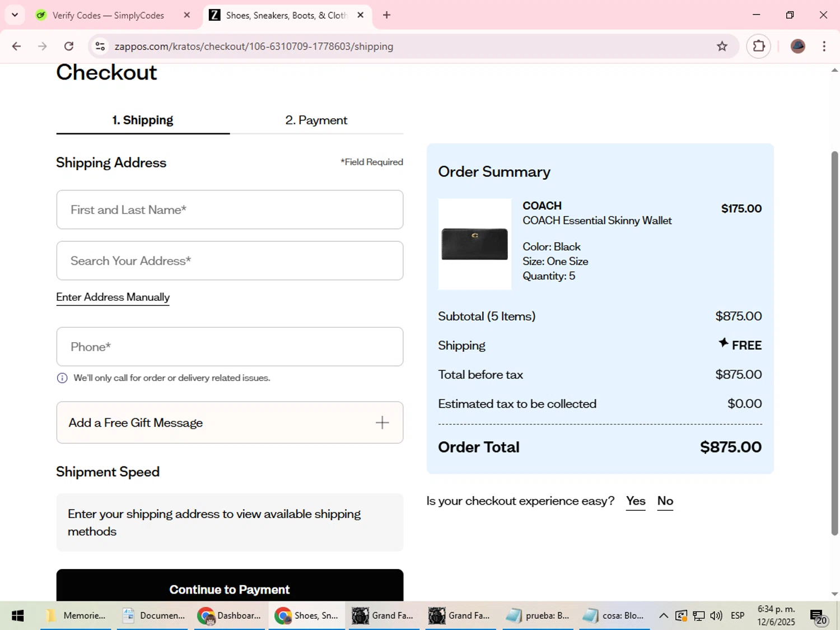Click the Subtotal (5 Items) label
The image size is (840, 630).
(487, 316)
